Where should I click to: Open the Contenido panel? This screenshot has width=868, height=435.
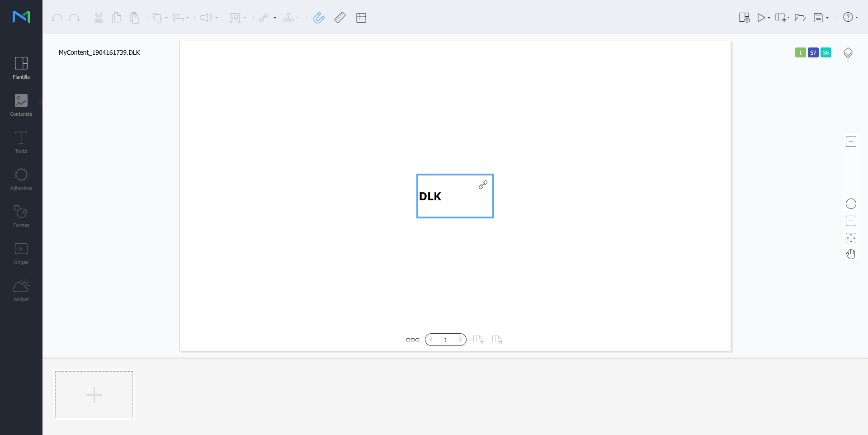pos(21,105)
